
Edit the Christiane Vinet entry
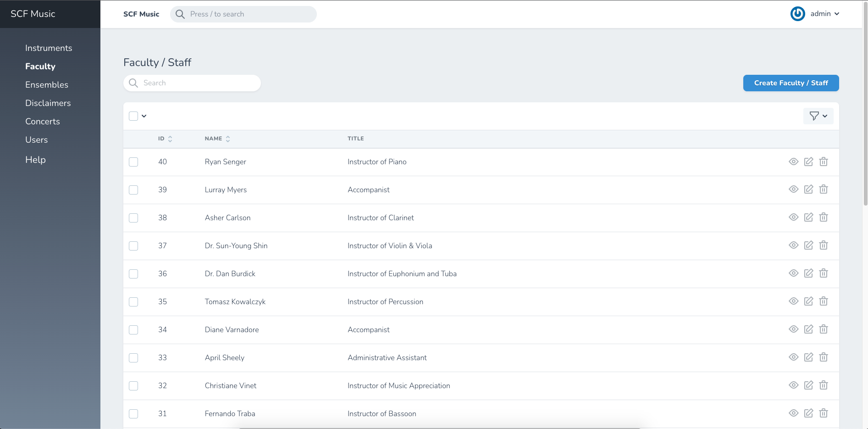point(808,385)
